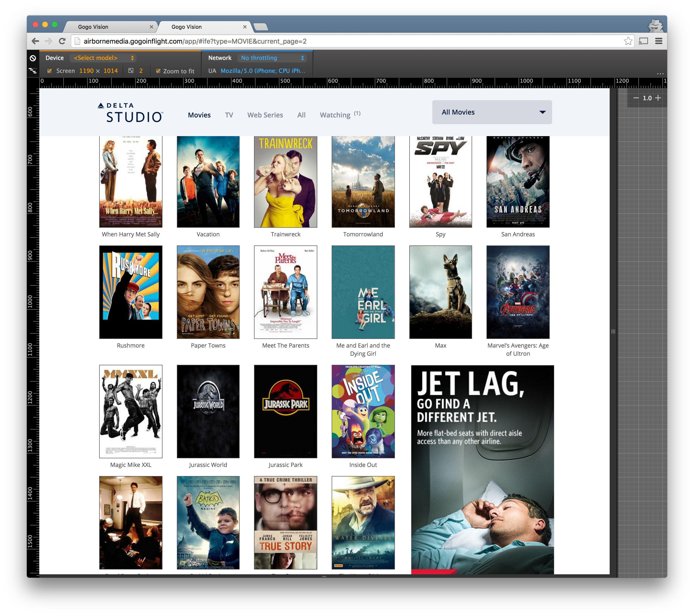Open the Spy movie poster

tap(440, 182)
